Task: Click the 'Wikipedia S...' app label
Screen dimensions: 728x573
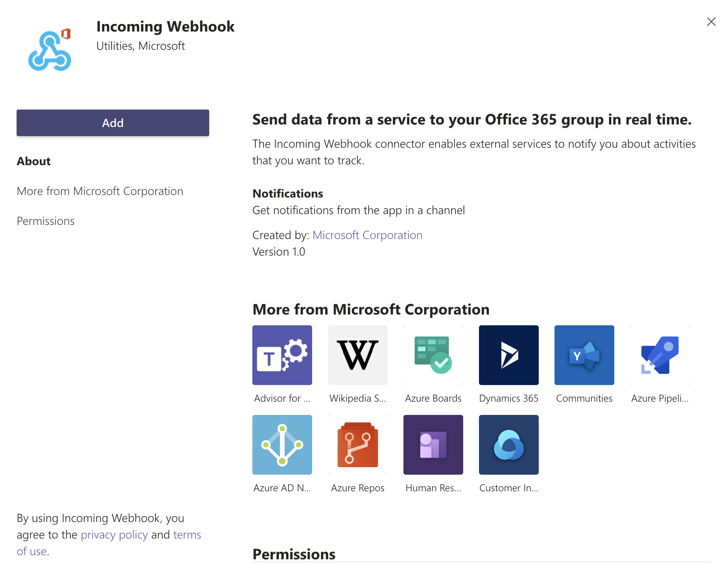Action: tap(358, 398)
